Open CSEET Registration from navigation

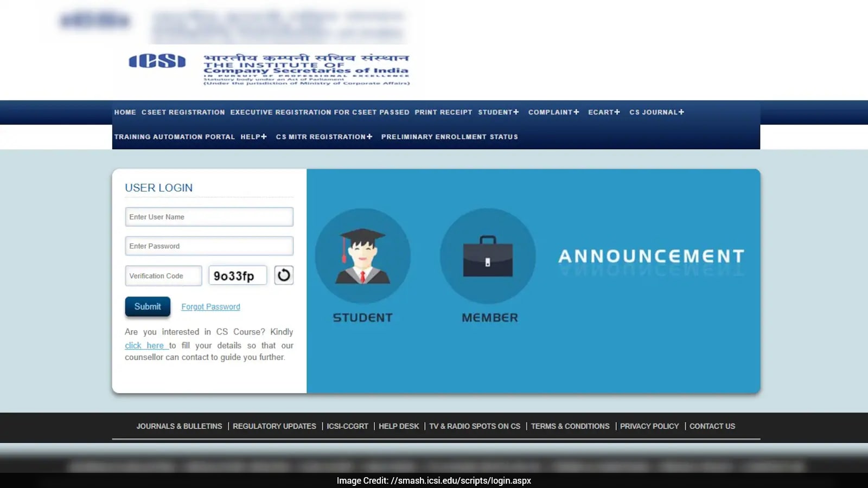tap(183, 112)
